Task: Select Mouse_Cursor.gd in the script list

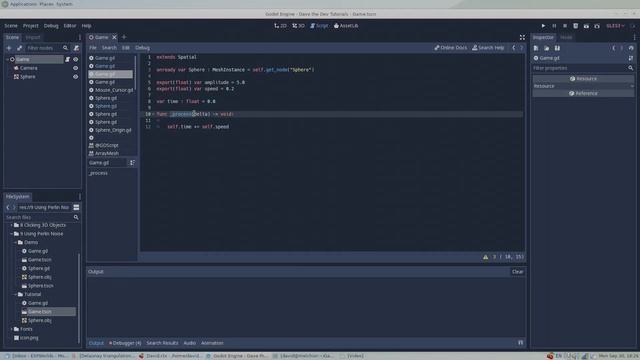Action: (x=111, y=90)
